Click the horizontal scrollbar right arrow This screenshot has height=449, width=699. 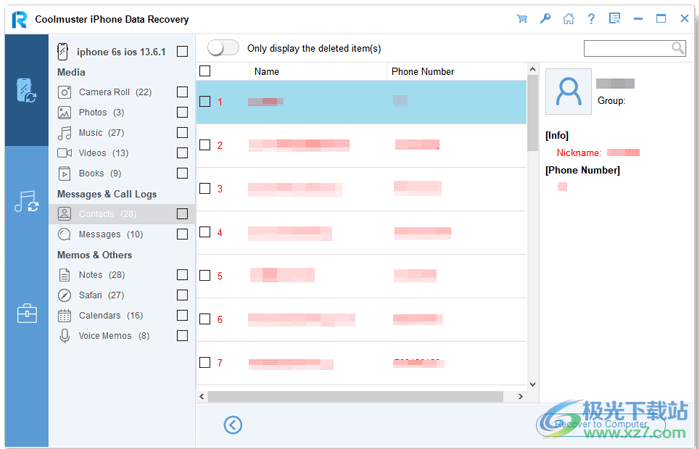[x=520, y=396]
